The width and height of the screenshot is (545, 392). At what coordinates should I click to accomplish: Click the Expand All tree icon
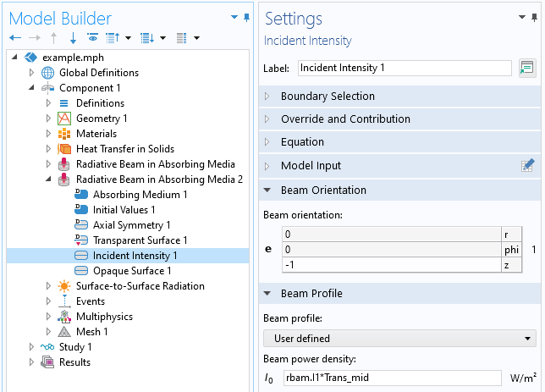click(x=146, y=38)
